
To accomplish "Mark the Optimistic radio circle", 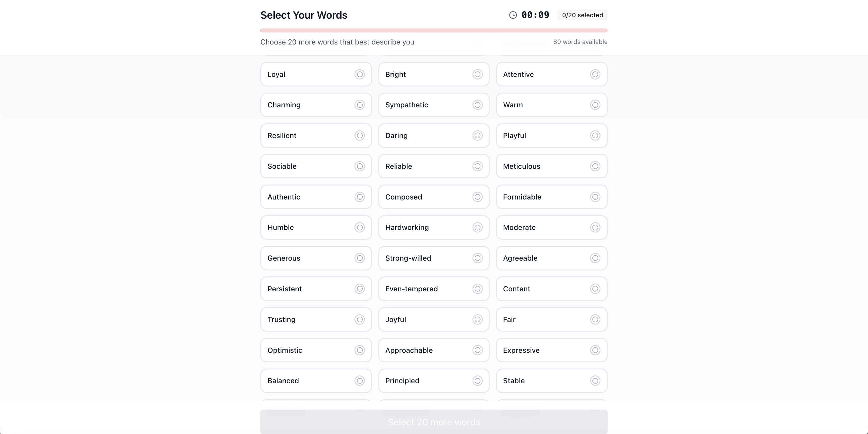I will 360,350.
